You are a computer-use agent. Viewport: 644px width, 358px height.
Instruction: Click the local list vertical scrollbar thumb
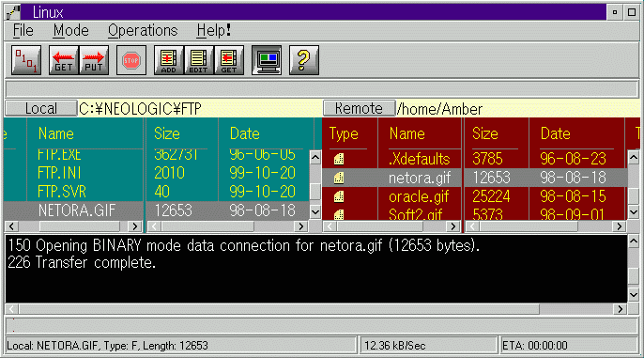(315, 191)
